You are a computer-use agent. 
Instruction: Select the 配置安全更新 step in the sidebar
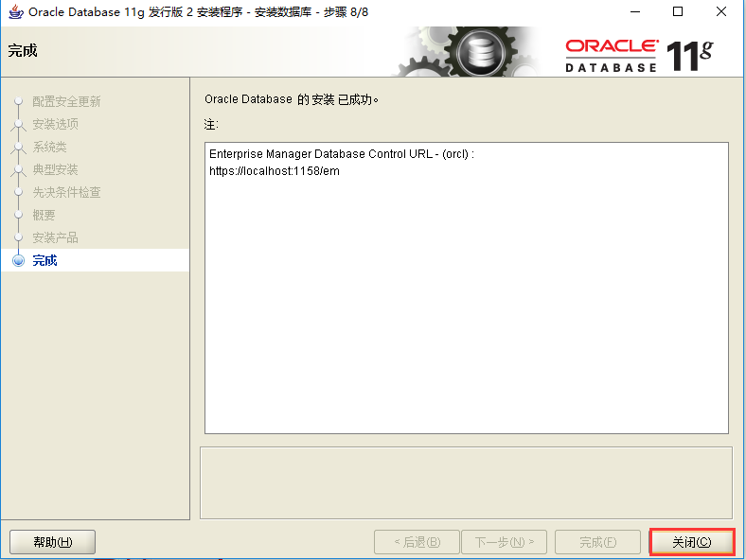click(66, 101)
